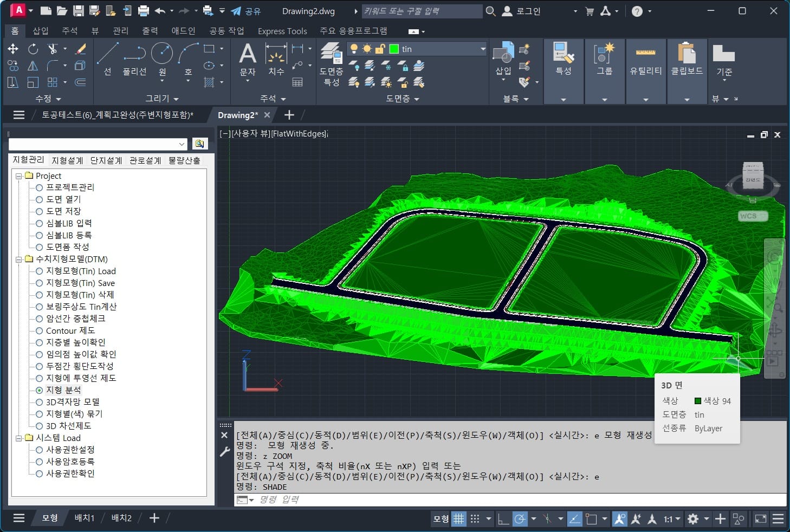Click the green tin layer color swatch
The height and width of the screenshot is (532, 790).
pos(394,49)
